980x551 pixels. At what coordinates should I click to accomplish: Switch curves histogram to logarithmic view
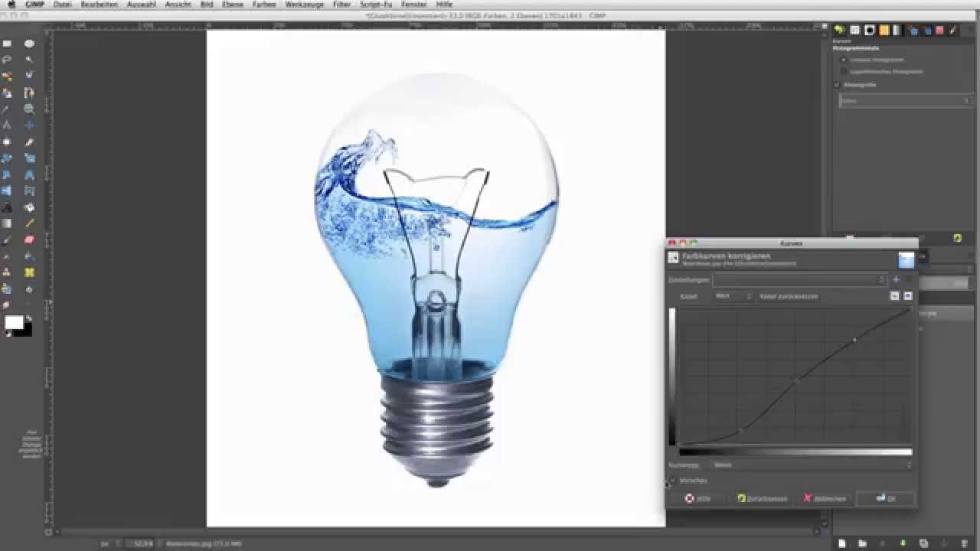point(908,295)
